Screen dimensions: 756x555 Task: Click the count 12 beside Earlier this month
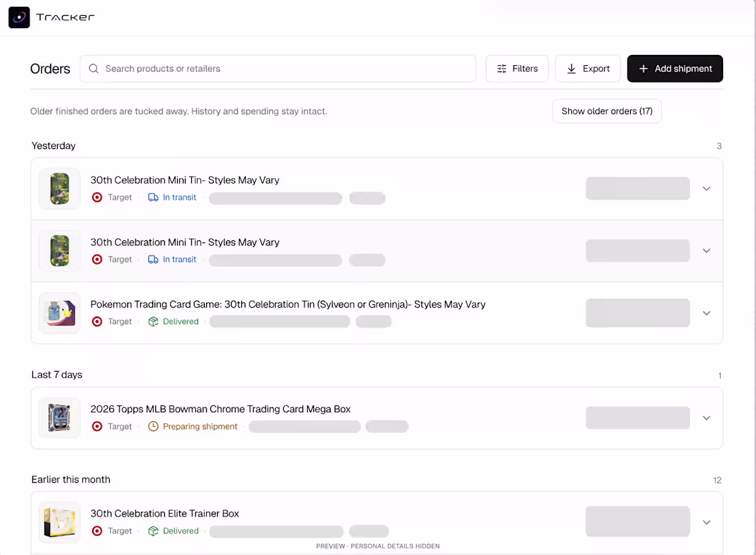[x=718, y=480]
